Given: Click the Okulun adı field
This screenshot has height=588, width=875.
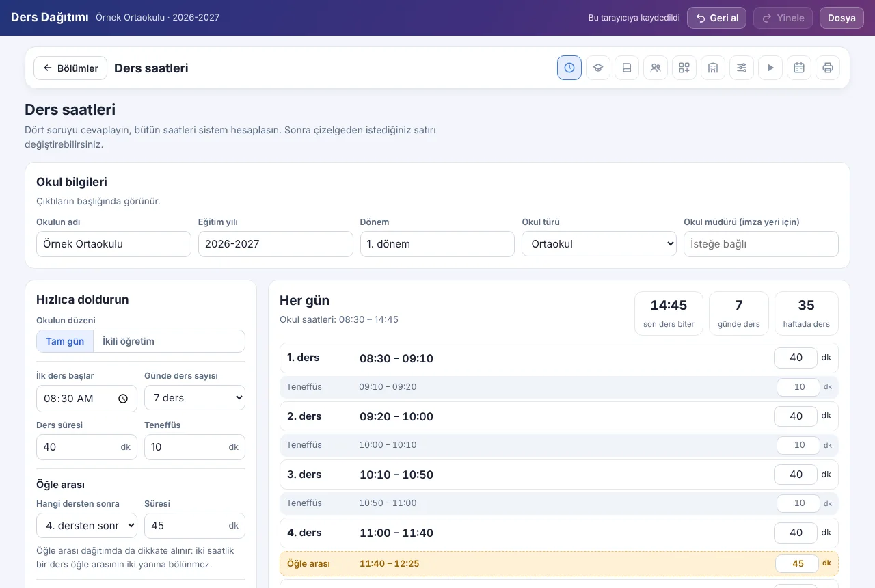Looking at the screenshot, I should [113, 244].
